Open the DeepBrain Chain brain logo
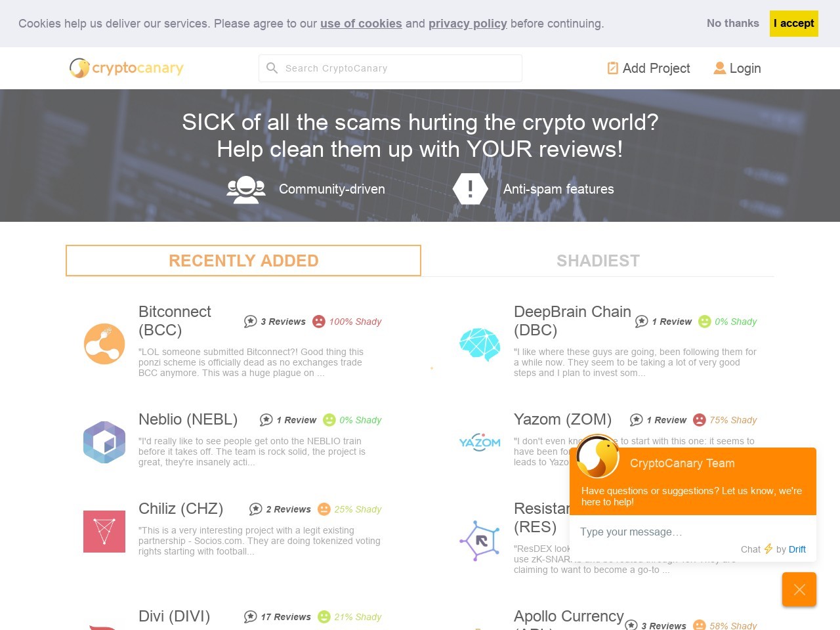This screenshot has height=630, width=840. [480, 344]
